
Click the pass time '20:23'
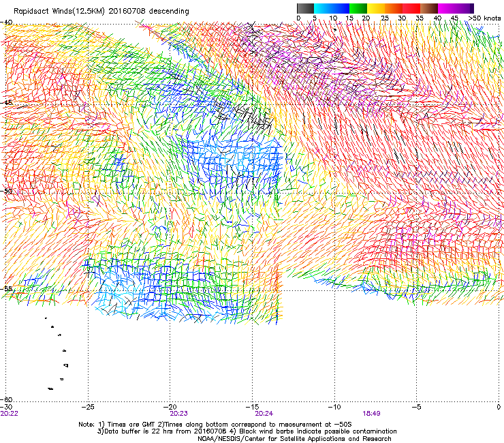(x=178, y=414)
